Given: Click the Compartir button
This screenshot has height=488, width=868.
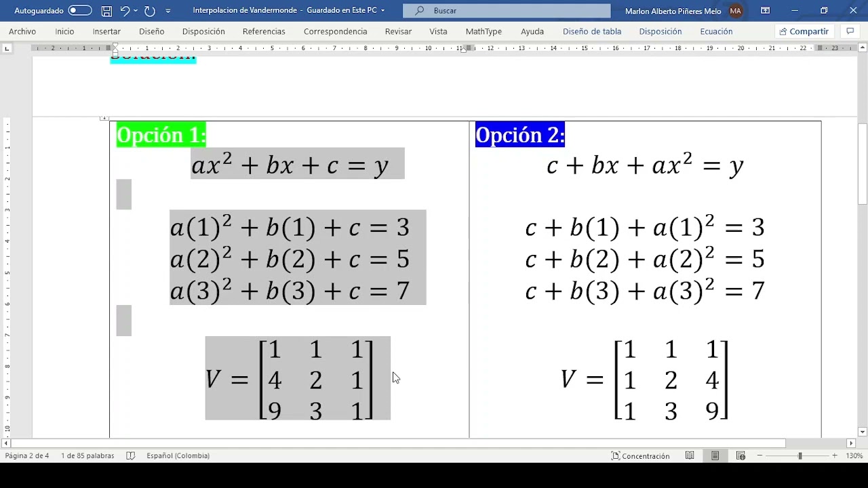Looking at the screenshot, I should pos(804,31).
